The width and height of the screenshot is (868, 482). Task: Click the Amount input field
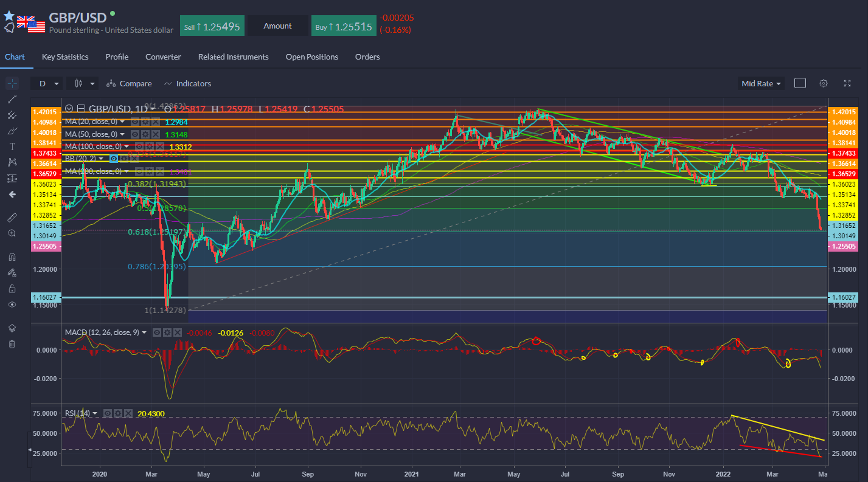[x=277, y=26]
